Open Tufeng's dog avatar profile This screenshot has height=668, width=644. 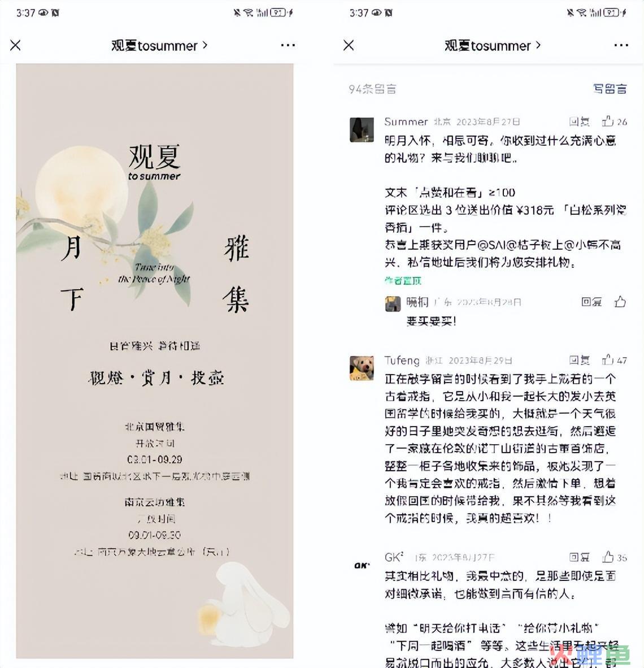click(x=362, y=368)
